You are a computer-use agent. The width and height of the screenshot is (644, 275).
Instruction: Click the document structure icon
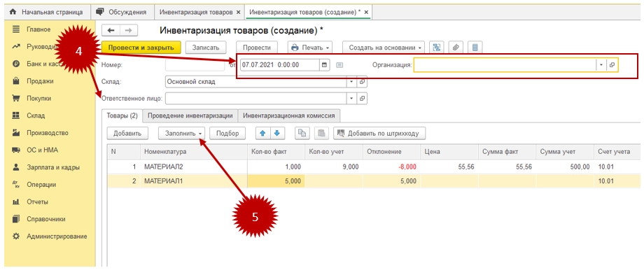[x=437, y=48]
